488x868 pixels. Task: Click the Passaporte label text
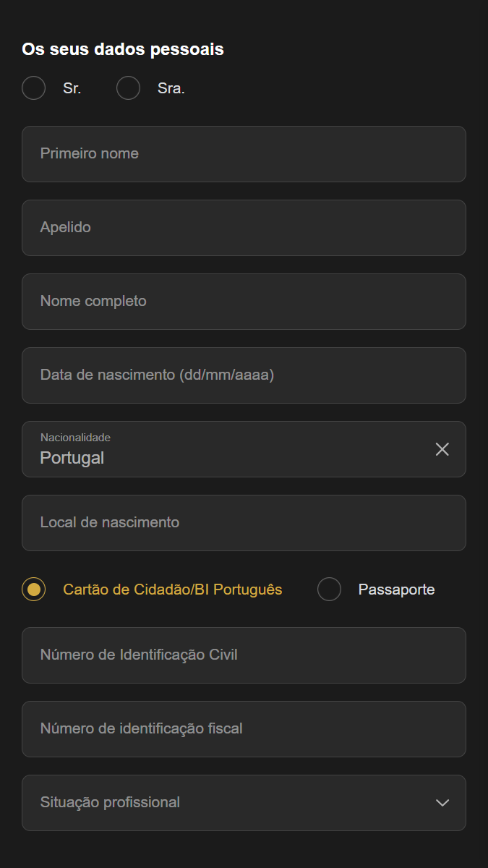(x=396, y=590)
